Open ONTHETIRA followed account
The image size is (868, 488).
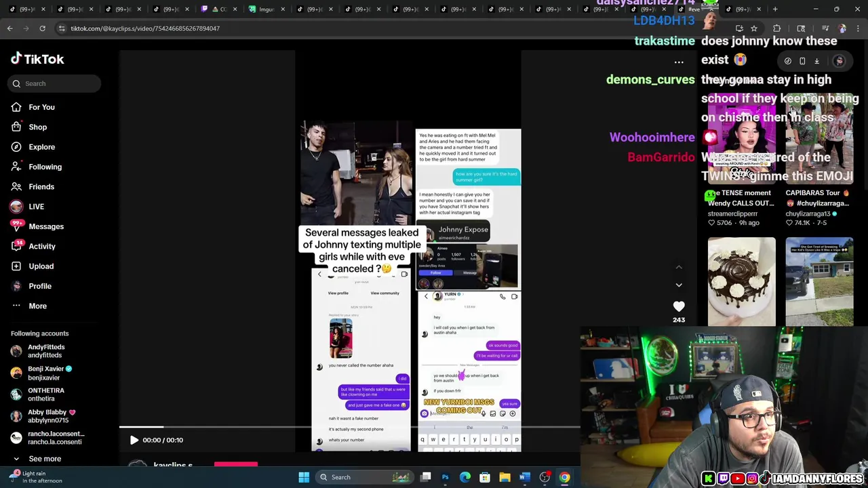tap(46, 394)
